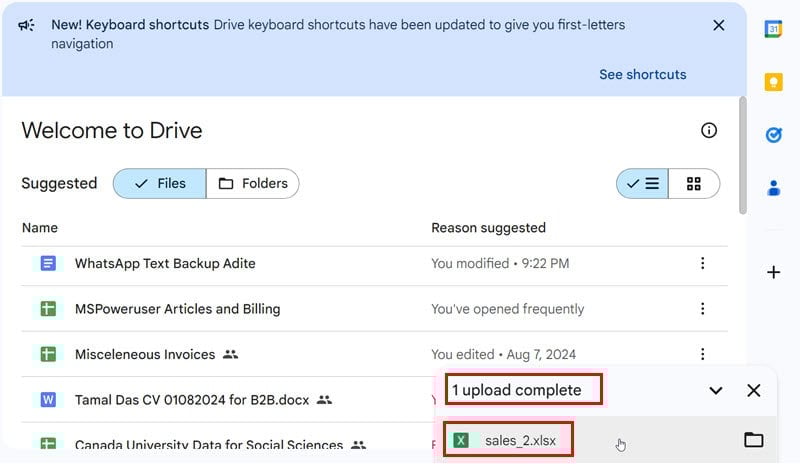Viewport: 800px width, 464px height.
Task: Click the 1 upload complete title
Action: 516,390
